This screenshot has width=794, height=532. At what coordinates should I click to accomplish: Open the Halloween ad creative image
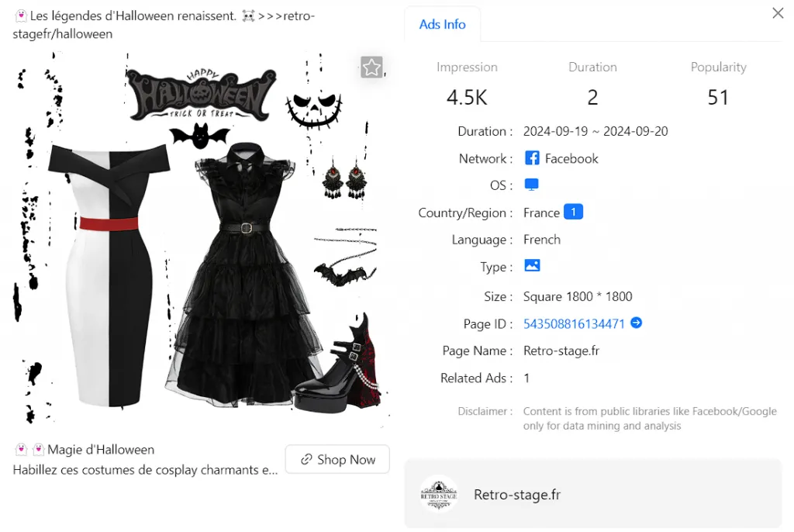coord(202,237)
